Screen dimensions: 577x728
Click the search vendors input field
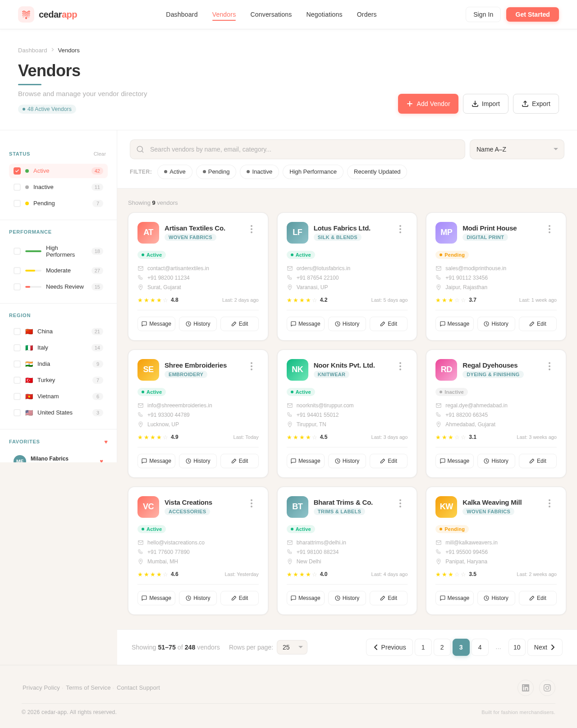tap(298, 149)
